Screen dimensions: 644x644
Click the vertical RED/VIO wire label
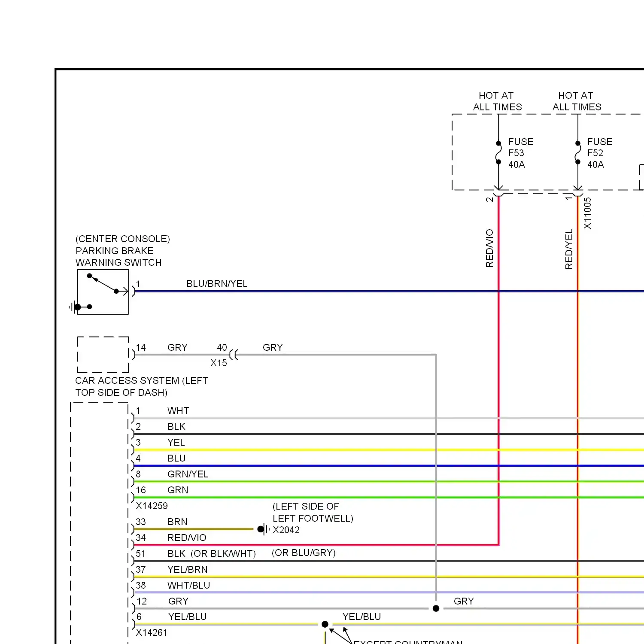pyautogui.click(x=489, y=249)
